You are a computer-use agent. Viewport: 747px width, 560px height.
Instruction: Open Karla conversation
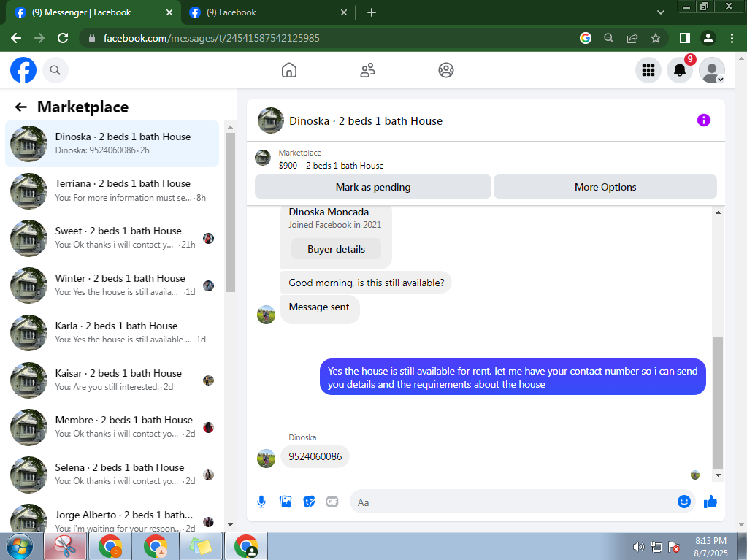112,332
